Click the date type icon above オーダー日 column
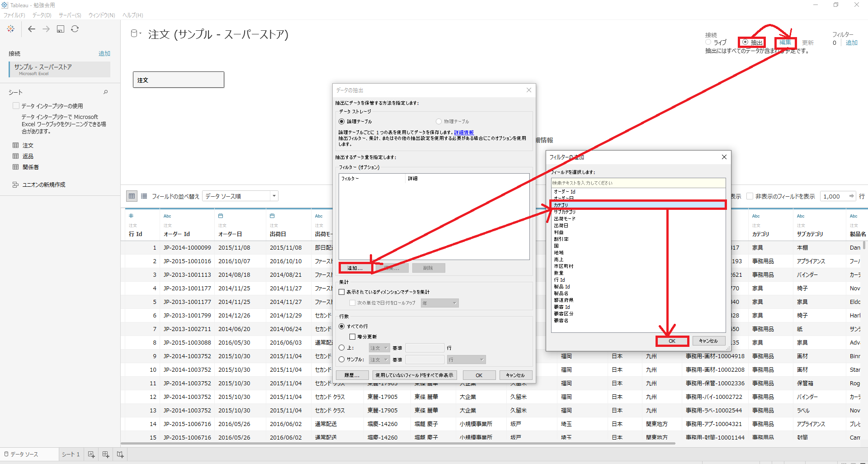Screen dimensions: 868x464 click(221, 216)
